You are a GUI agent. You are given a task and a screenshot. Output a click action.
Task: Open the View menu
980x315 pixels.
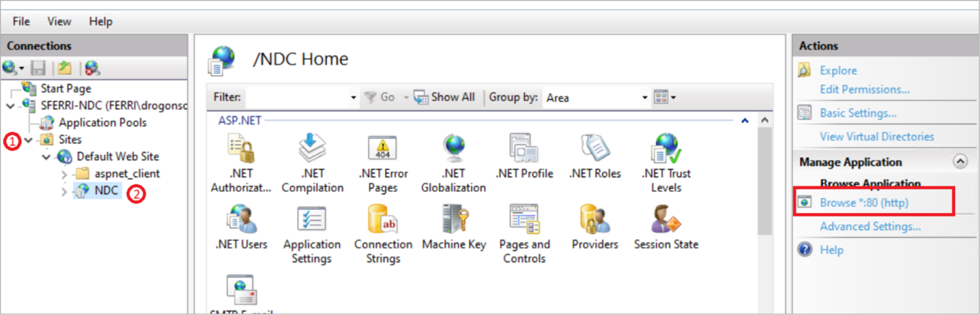tap(59, 21)
